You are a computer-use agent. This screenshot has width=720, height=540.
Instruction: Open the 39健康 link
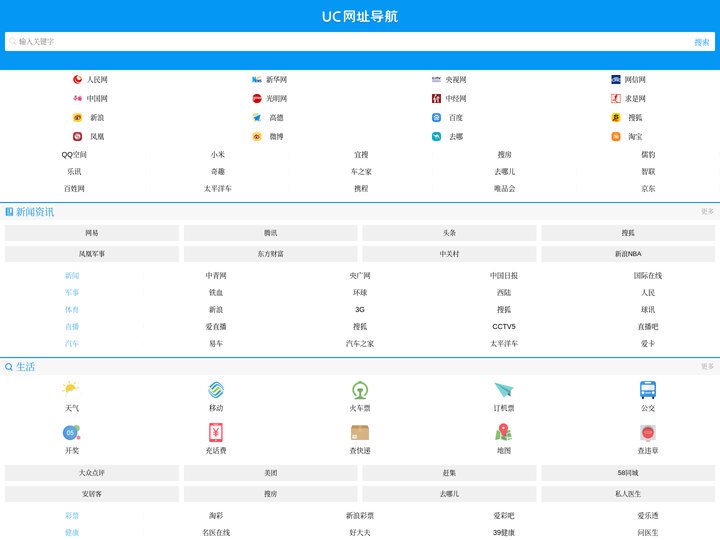(504, 533)
